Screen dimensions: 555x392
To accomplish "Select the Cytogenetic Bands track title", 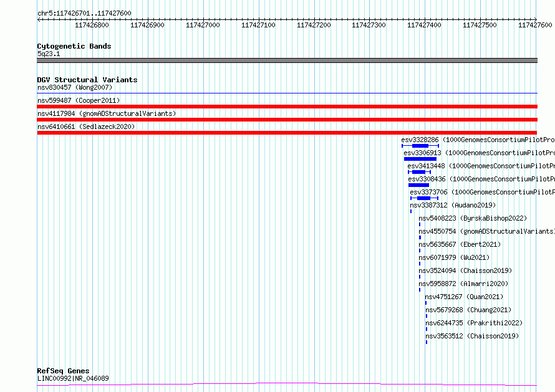I will click(74, 46).
